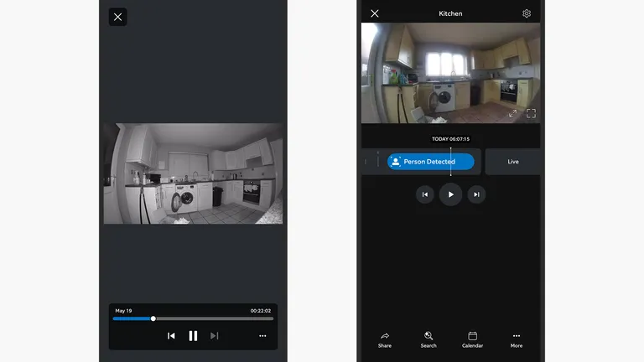The width and height of the screenshot is (644, 362).
Task: Share the Kitchen recording
Action: pyautogui.click(x=385, y=339)
